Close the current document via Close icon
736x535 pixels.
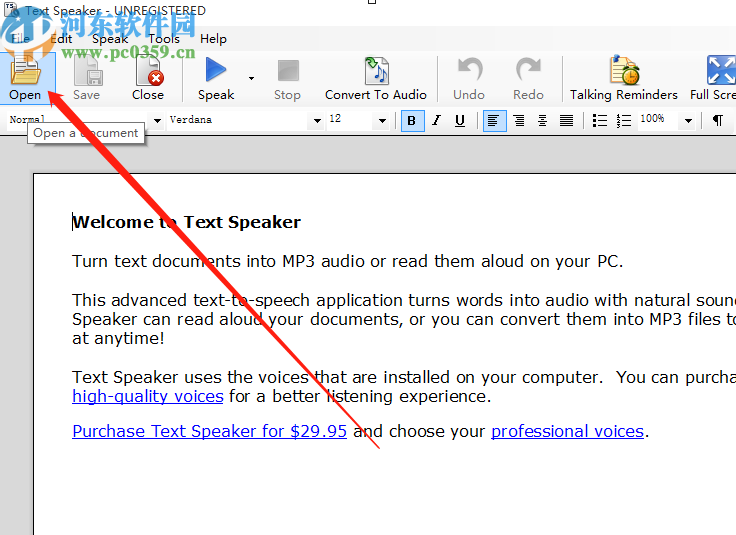pos(148,78)
